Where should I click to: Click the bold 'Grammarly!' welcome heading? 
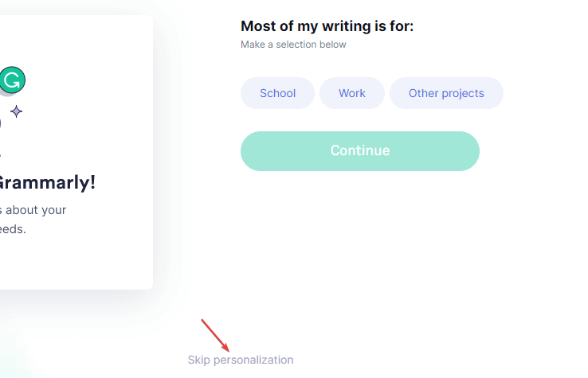[46, 183]
